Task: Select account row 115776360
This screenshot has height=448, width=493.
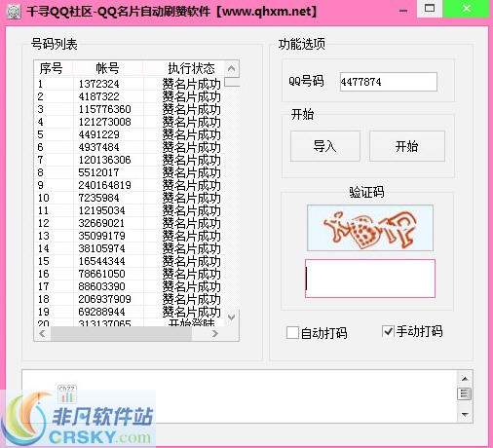Action: pyautogui.click(x=130, y=109)
